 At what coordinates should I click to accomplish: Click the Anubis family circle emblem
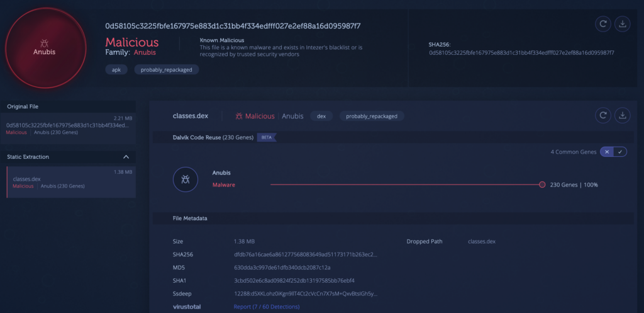pyautogui.click(x=45, y=48)
